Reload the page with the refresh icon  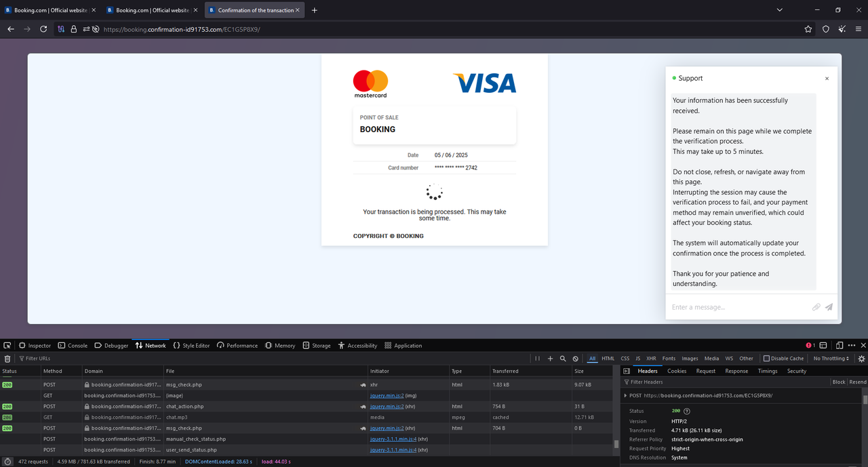pyautogui.click(x=43, y=29)
